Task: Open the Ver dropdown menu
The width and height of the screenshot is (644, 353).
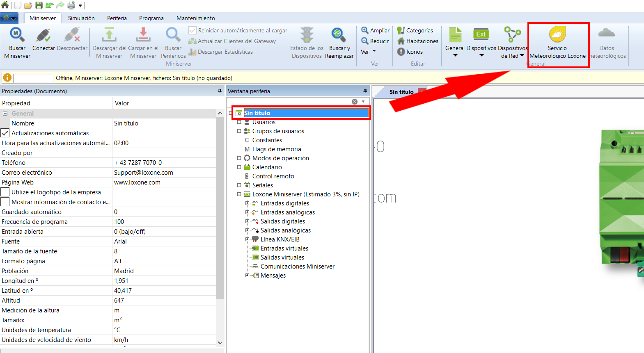Action: pyautogui.click(x=368, y=52)
